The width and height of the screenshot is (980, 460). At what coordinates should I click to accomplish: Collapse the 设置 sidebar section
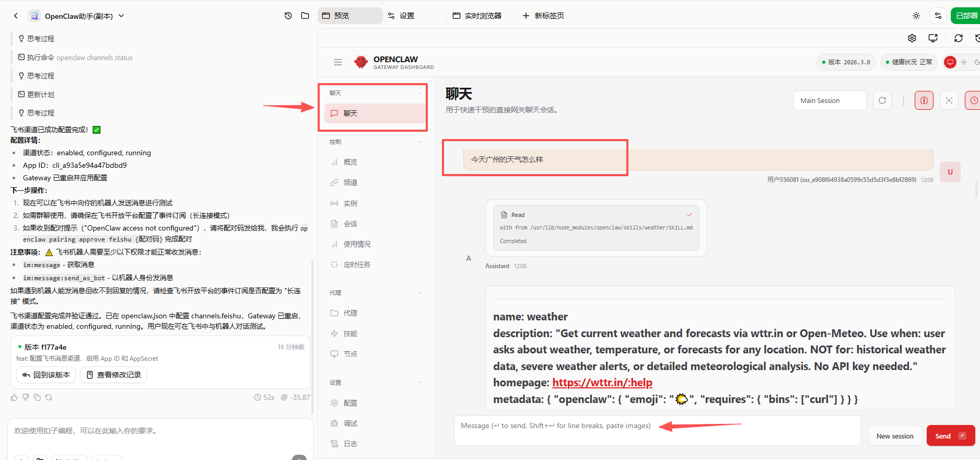coord(375,383)
